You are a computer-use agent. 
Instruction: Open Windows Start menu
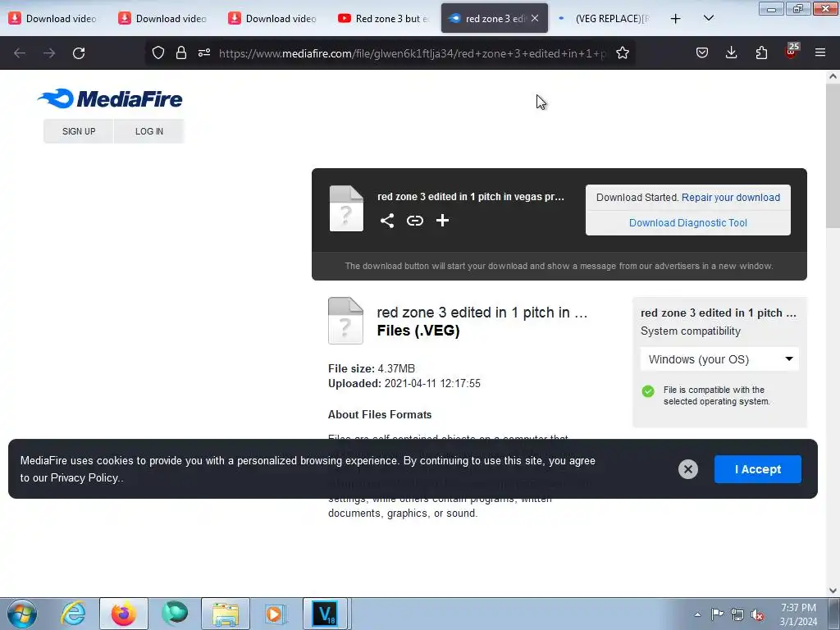point(22,614)
